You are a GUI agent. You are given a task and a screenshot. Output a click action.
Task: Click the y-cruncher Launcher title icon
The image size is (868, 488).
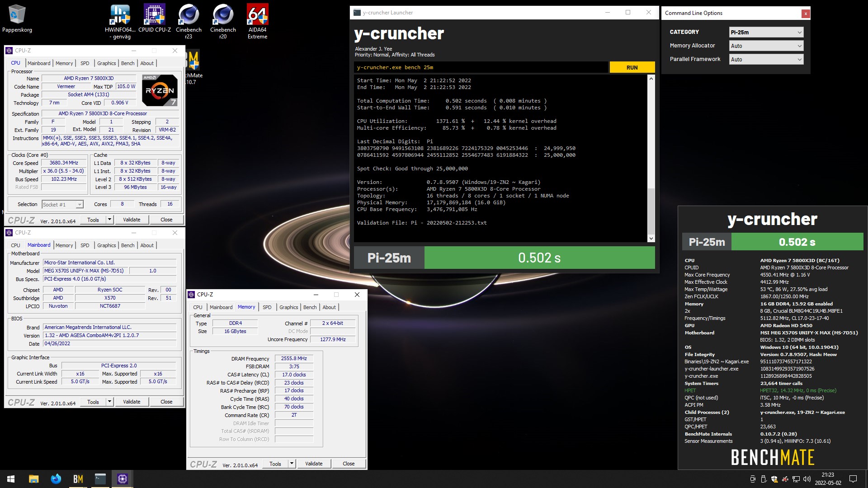point(357,13)
